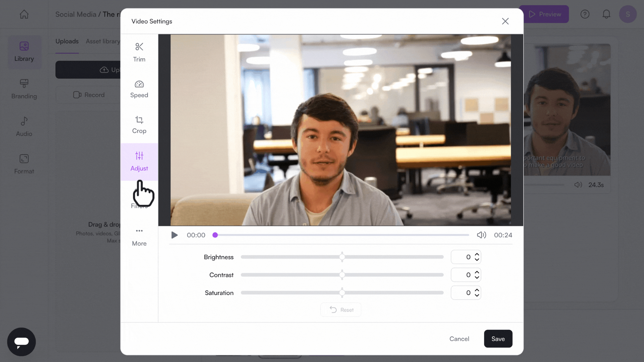
Task: Open the Format sidebar panel
Action: (24, 164)
